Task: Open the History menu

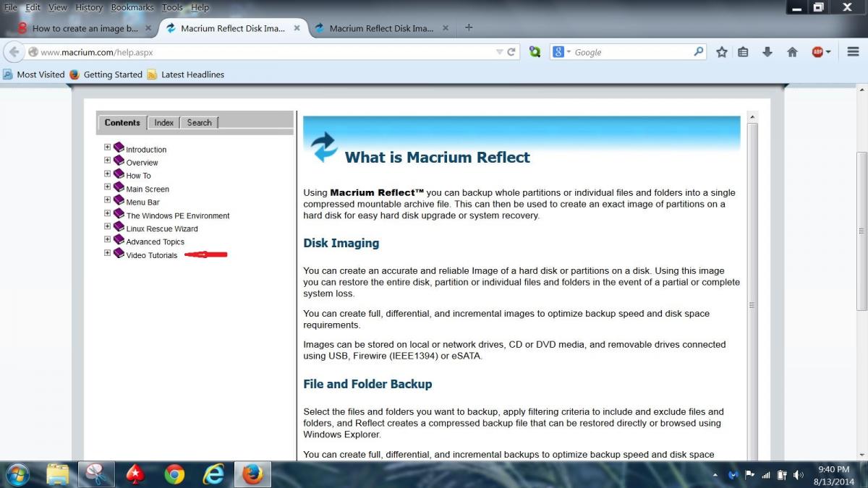Action: 89,7
